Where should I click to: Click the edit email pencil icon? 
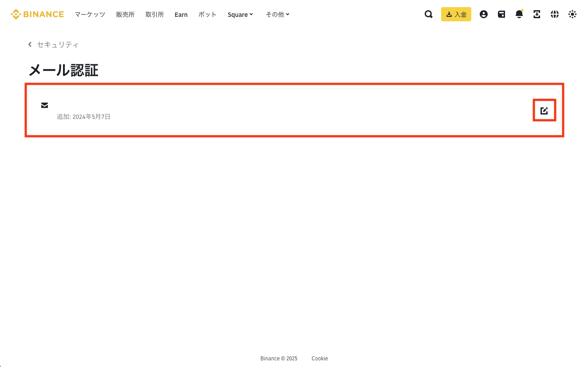545,110
